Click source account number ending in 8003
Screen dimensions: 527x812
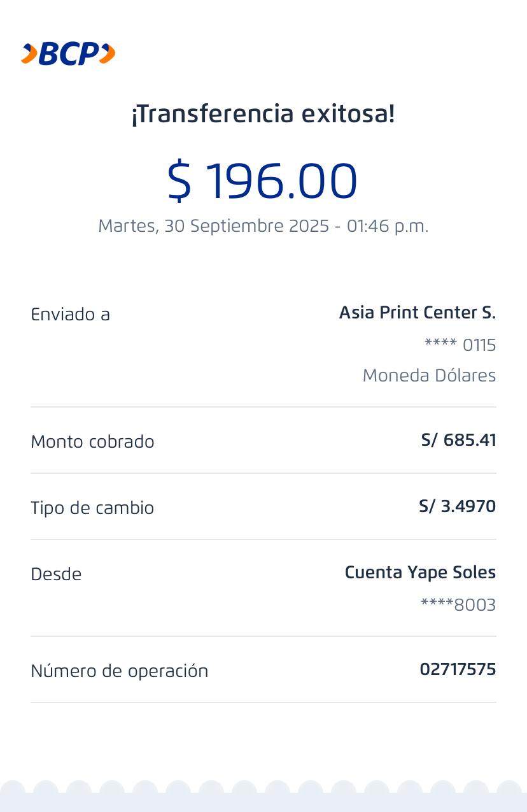pos(458,605)
